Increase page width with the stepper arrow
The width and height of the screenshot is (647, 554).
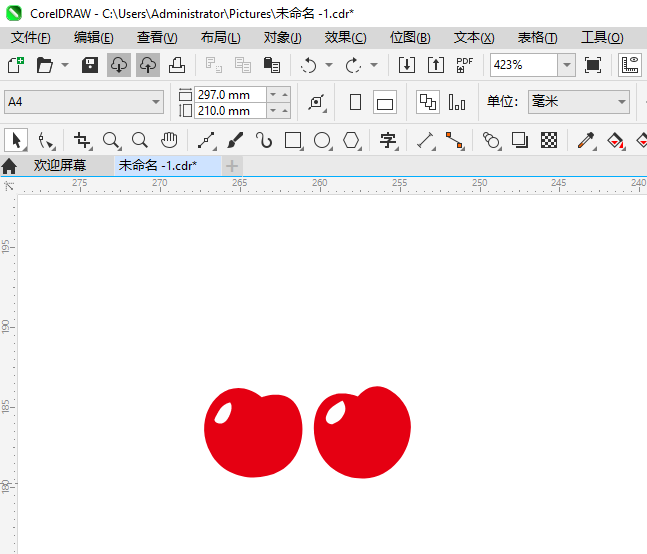click(285, 95)
